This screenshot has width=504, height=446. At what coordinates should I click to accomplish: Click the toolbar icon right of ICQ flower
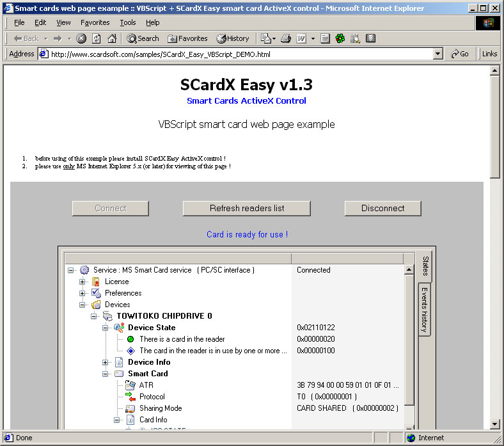pyautogui.click(x=355, y=38)
